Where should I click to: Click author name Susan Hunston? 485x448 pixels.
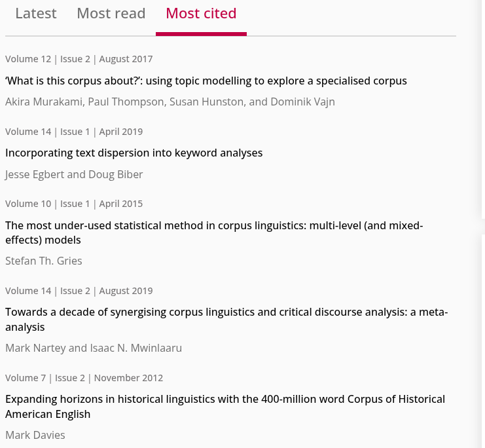[x=206, y=102]
